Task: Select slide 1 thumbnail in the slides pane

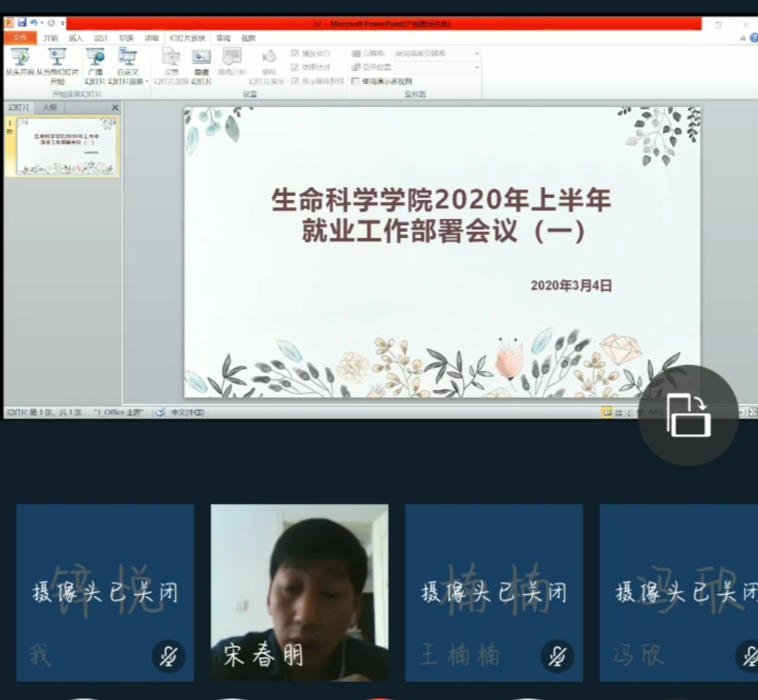Action: [x=66, y=146]
